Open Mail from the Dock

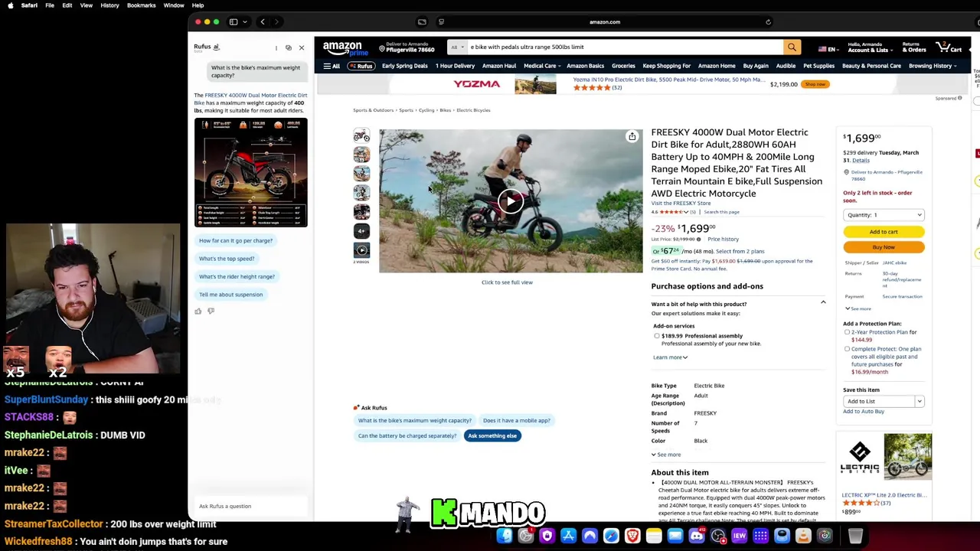pyautogui.click(x=675, y=536)
